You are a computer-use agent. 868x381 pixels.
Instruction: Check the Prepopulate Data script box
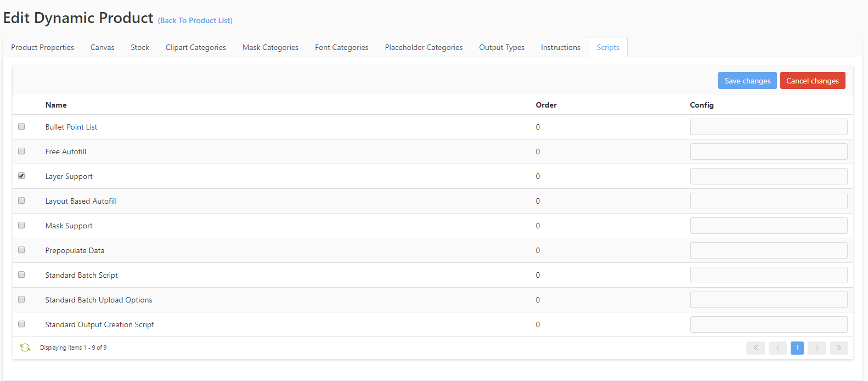pyautogui.click(x=21, y=250)
